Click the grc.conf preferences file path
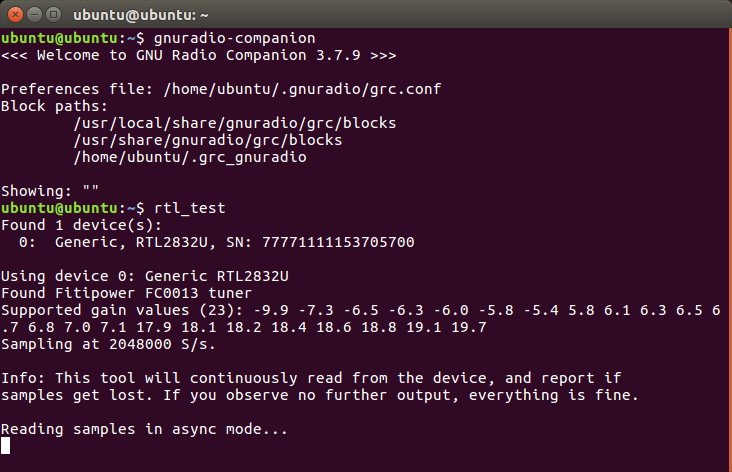 [x=302, y=89]
